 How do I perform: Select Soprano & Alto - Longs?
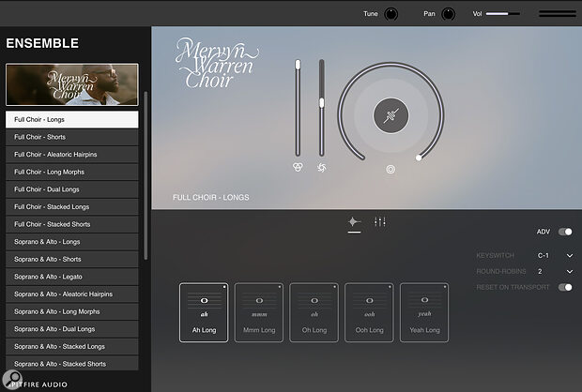point(72,241)
